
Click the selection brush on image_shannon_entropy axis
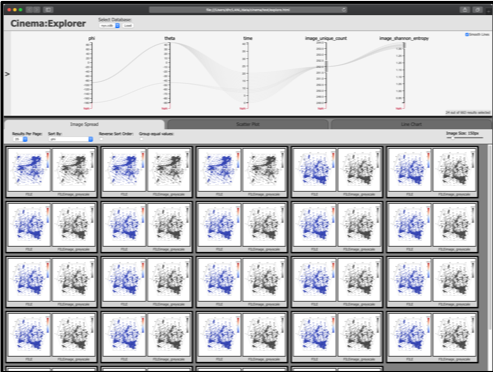point(404,45)
